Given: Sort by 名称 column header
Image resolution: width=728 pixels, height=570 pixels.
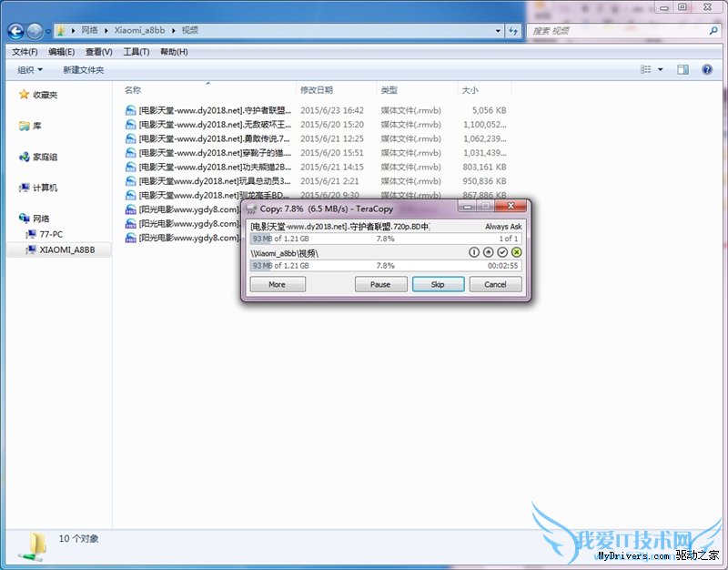Looking at the screenshot, I should 133,90.
